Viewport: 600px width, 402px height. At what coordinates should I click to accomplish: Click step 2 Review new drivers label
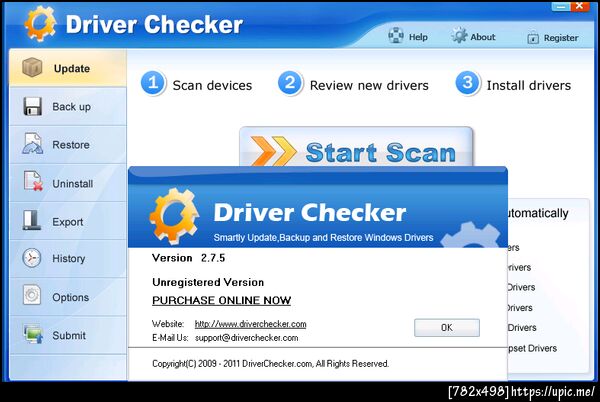pos(369,85)
